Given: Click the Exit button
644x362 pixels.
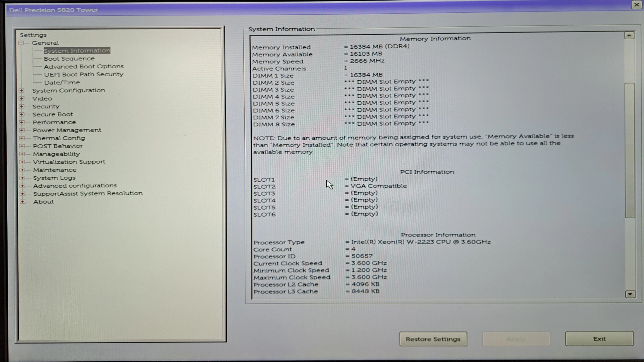Looking at the screenshot, I should tap(599, 339).
